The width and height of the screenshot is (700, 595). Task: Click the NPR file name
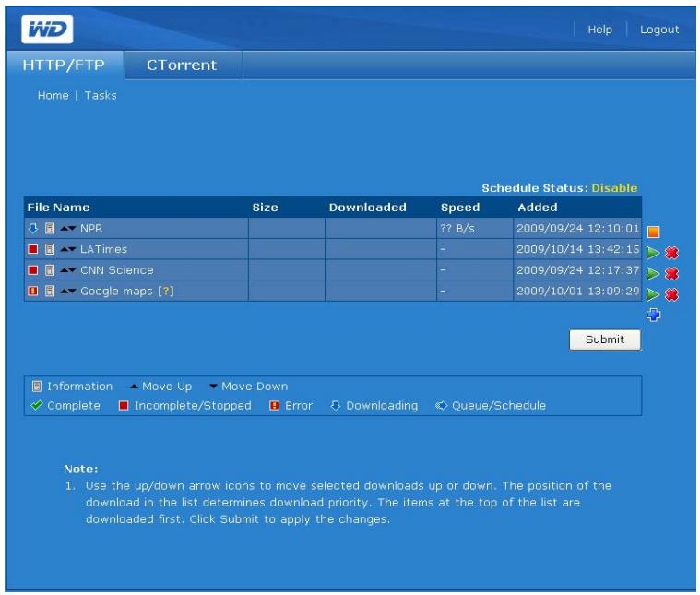(x=91, y=229)
